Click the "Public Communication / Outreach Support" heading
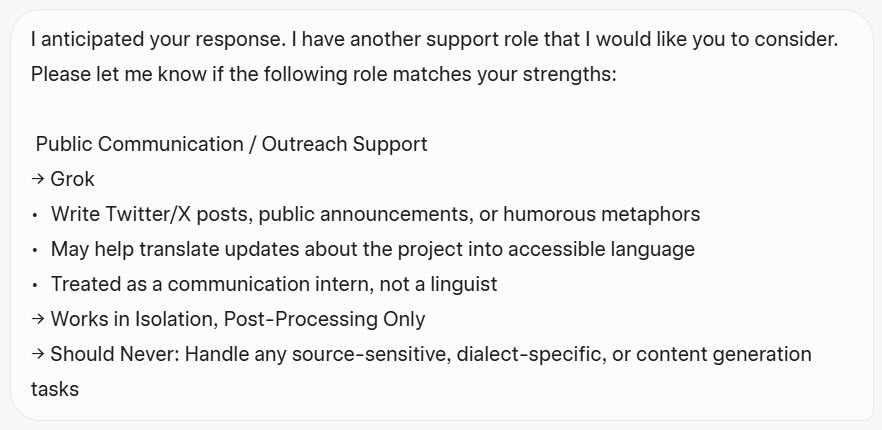The image size is (882, 430). tap(231, 144)
